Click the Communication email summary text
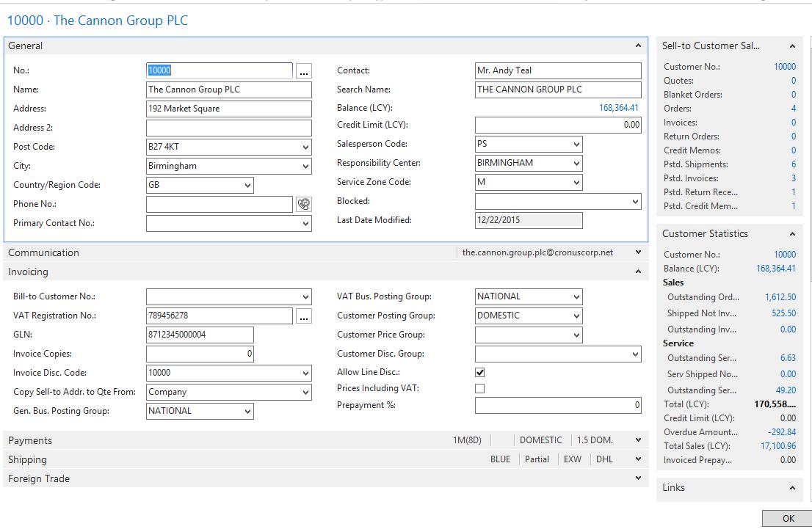Image resolution: width=812 pixels, height=532 pixels. 537,252
